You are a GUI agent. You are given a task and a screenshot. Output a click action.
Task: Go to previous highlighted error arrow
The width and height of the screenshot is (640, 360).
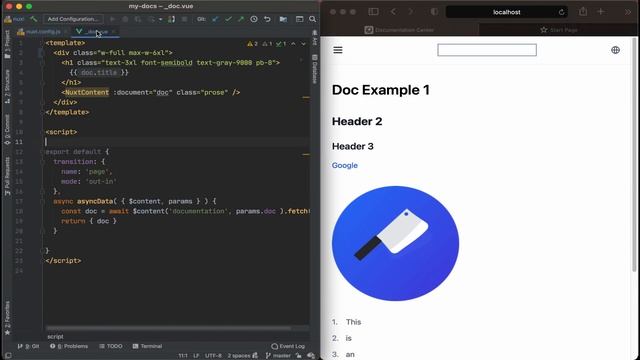[x=293, y=44]
